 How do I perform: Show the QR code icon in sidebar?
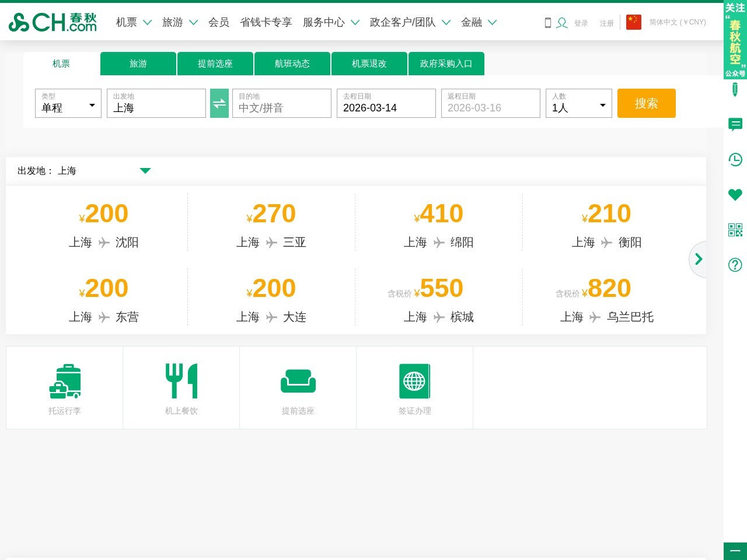(735, 230)
